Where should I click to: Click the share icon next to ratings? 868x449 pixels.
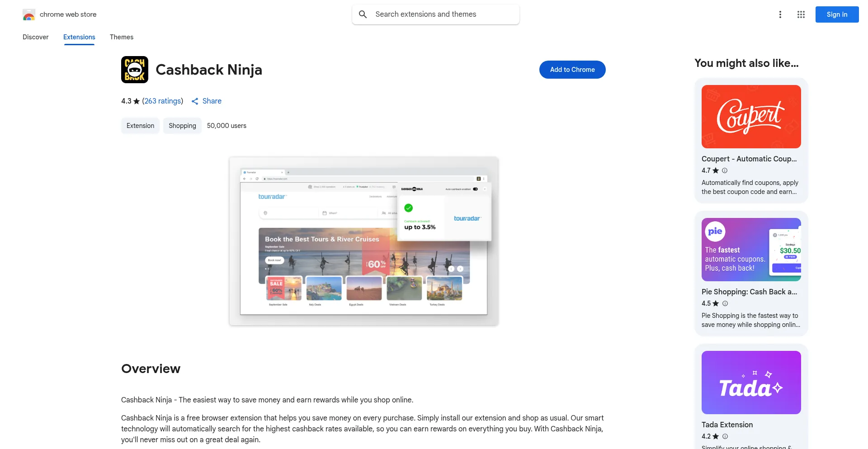tap(195, 101)
